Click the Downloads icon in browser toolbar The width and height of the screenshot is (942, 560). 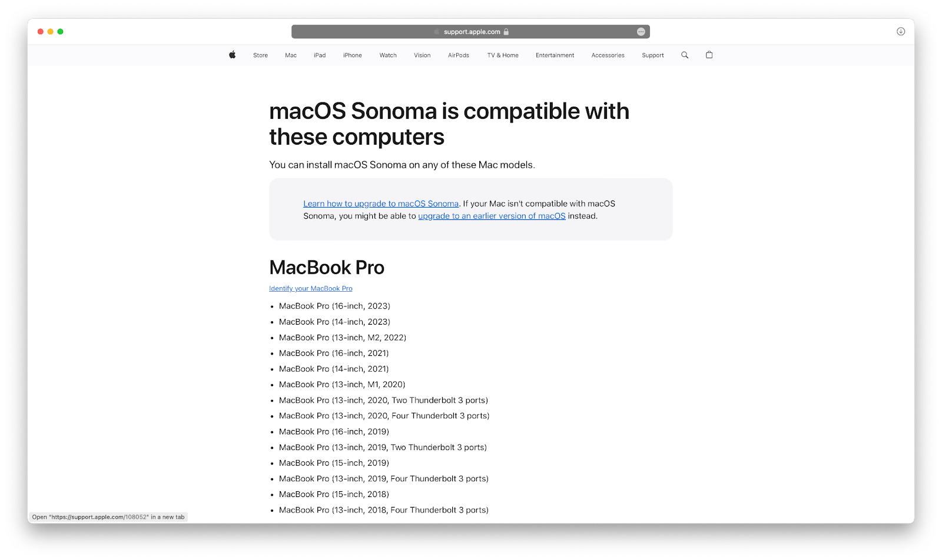coord(900,31)
